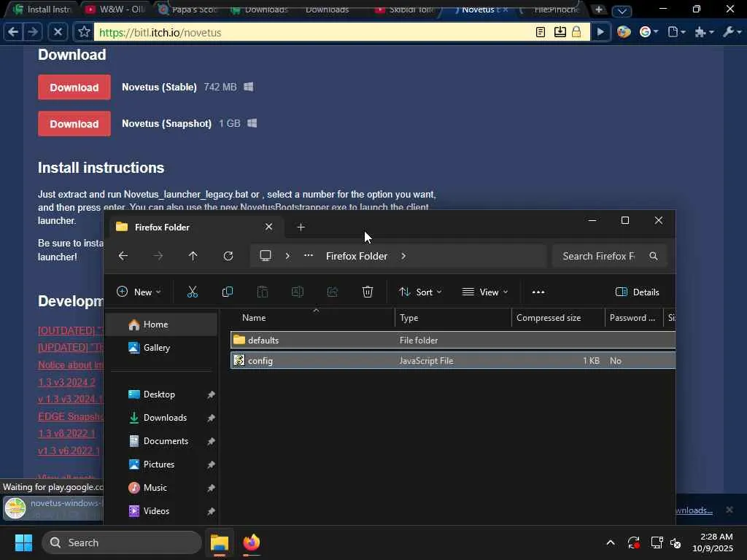Open the [OUTDATED] devlog link
Screen dimensions: 747x560
(71, 330)
